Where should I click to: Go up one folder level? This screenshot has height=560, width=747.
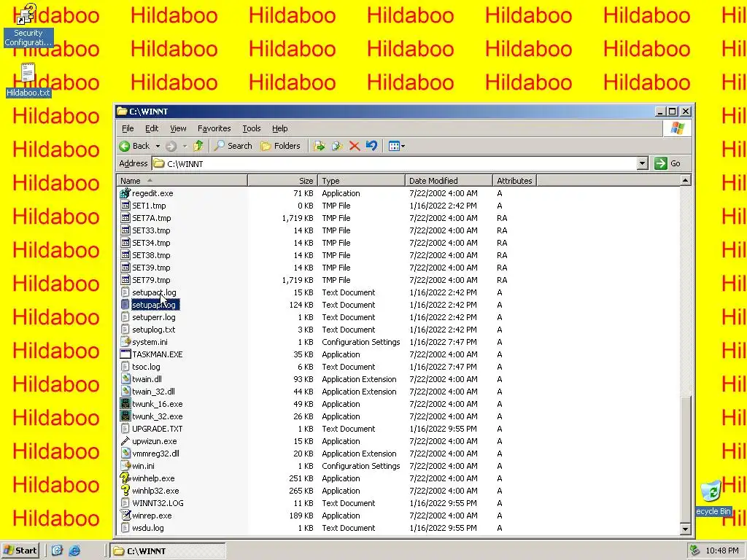[198, 146]
